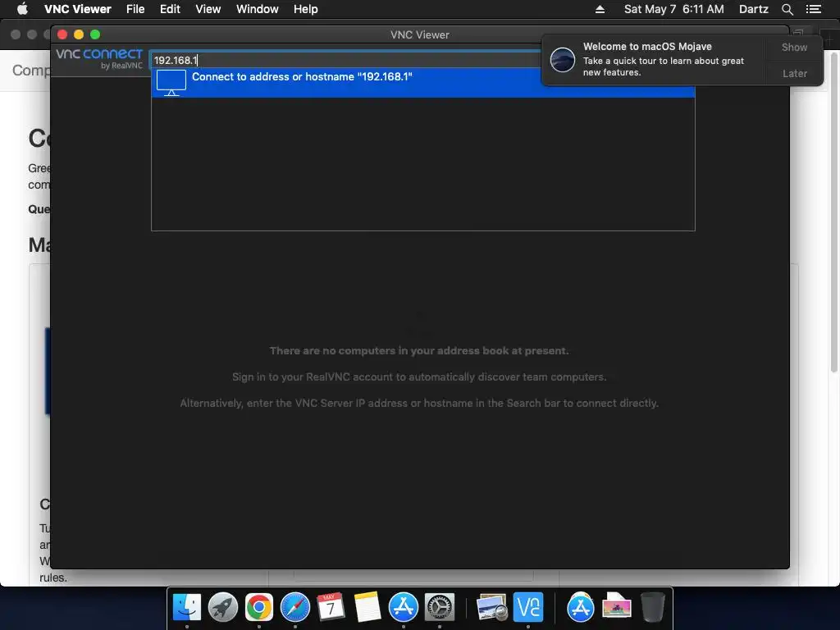
Task: Open Preview from the Dock
Action: [492, 608]
